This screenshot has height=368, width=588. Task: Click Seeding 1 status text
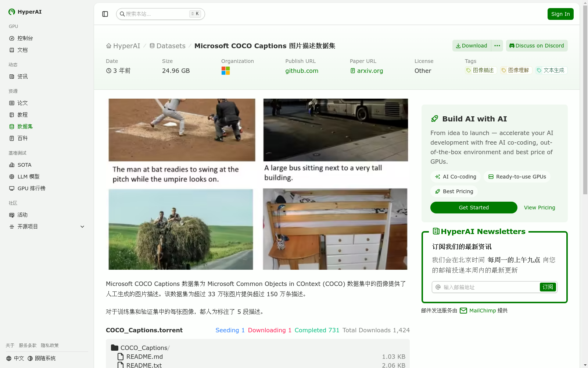click(230, 330)
